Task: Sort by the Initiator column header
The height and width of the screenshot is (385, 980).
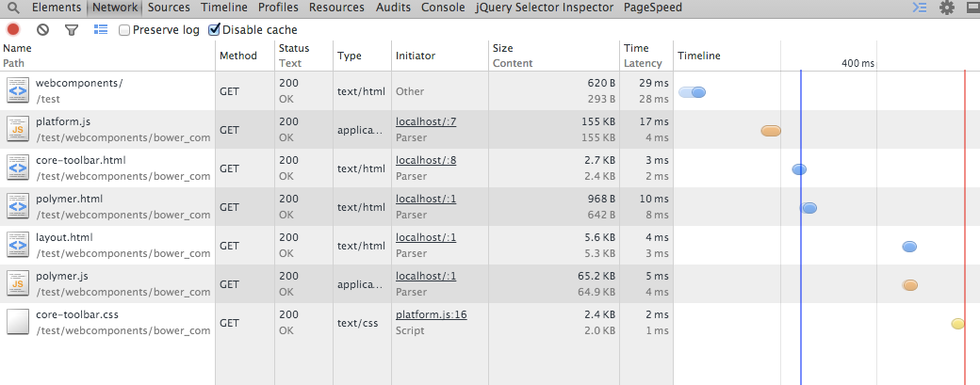Action: pos(440,56)
